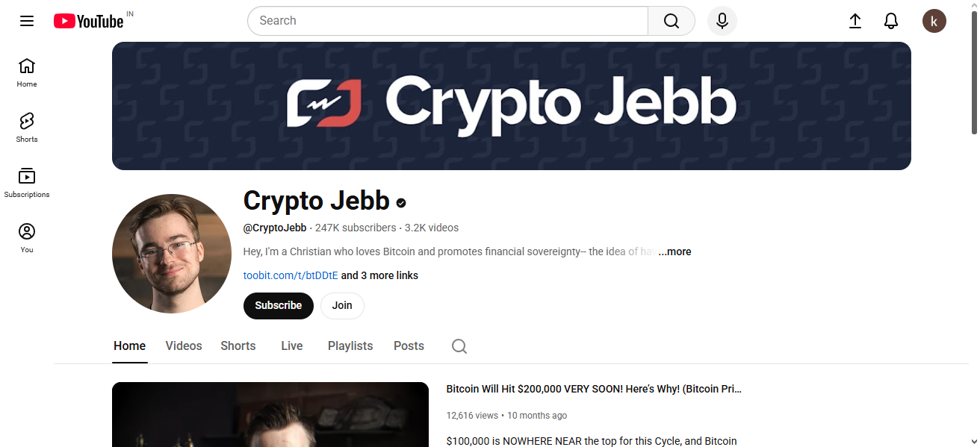Focus the Search input field

pos(448,21)
